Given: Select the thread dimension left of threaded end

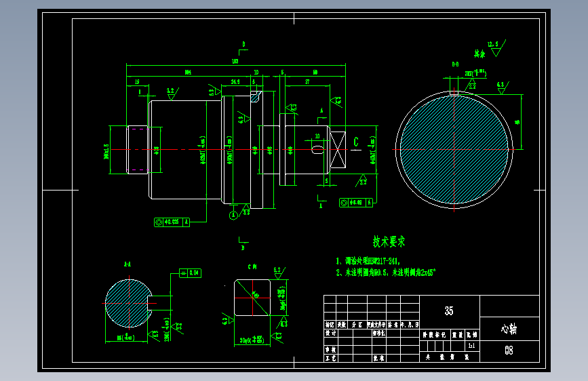Looking at the screenshot, I should click(x=106, y=151).
